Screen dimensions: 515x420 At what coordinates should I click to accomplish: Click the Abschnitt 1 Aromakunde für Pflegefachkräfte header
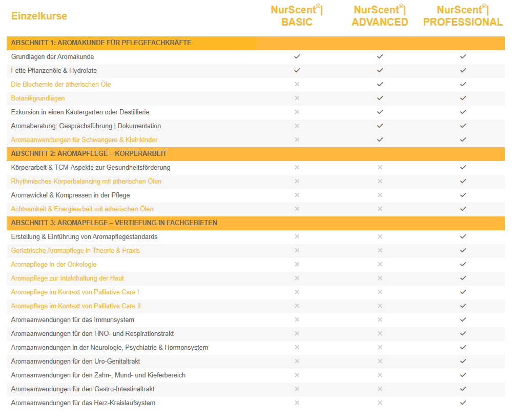click(x=101, y=43)
